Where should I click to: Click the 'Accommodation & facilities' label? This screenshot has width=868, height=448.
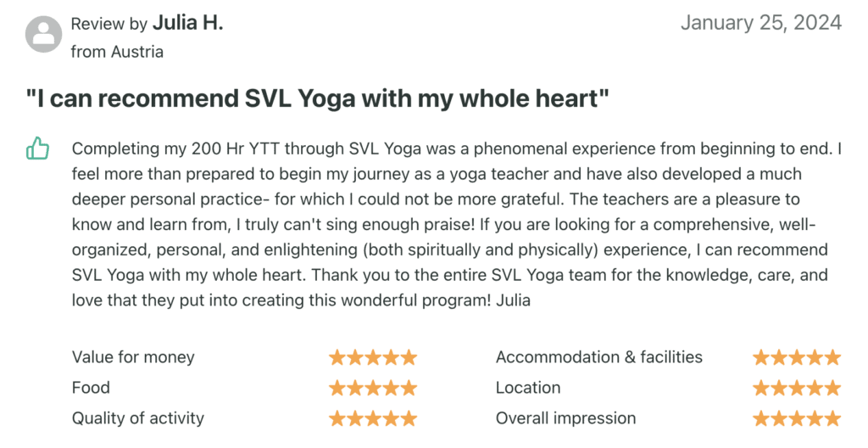pos(598,357)
